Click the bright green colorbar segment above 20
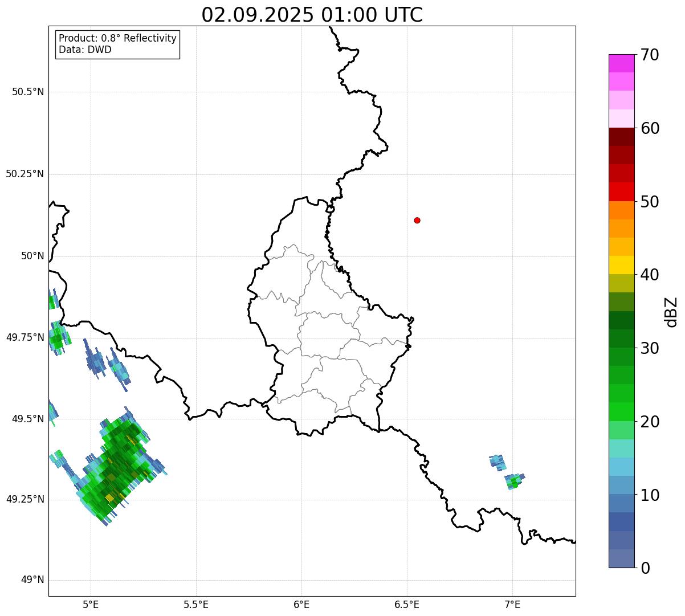Image resolution: width=685 pixels, height=616 pixels. (621, 411)
